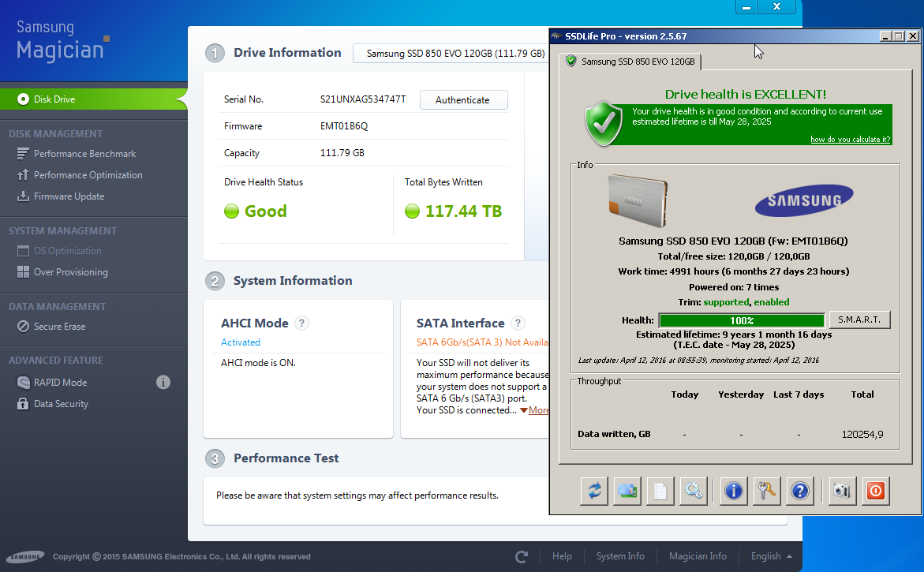
Task: Click the 'how do you calculate it?' link
Action: (x=850, y=140)
